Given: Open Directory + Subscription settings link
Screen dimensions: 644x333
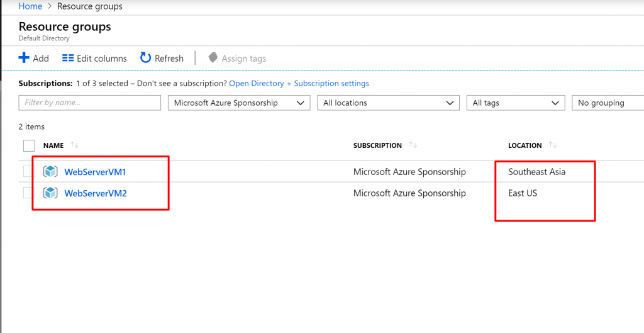Looking at the screenshot, I should point(299,84).
